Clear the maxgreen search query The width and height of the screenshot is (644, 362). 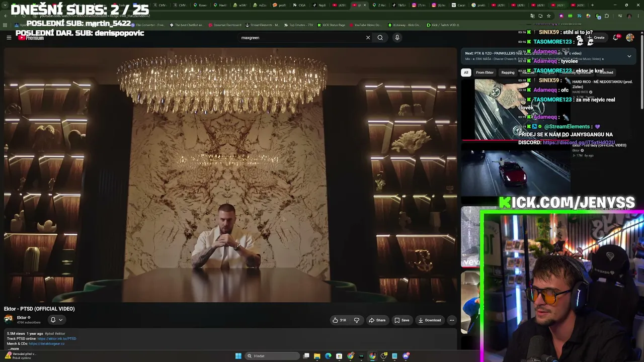[x=368, y=37]
